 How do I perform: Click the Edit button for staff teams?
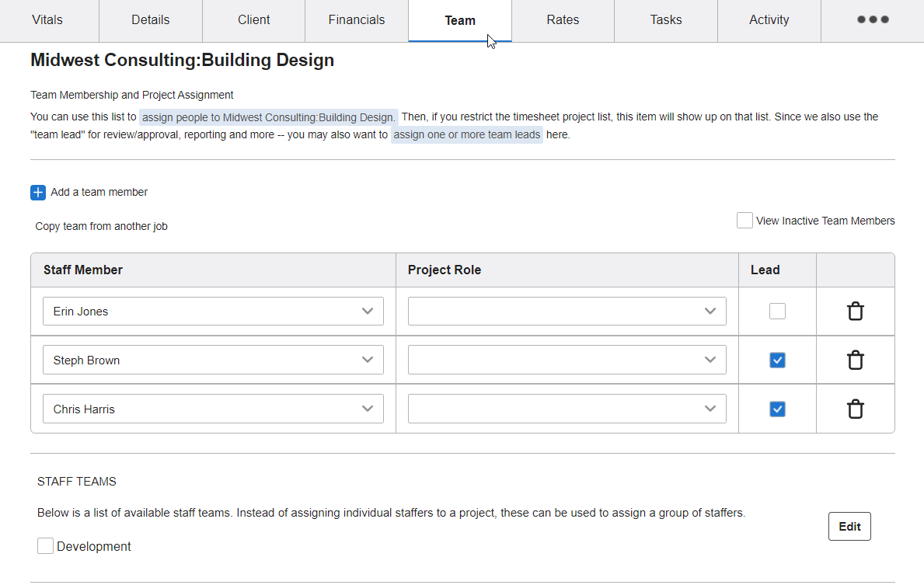pyautogui.click(x=849, y=526)
